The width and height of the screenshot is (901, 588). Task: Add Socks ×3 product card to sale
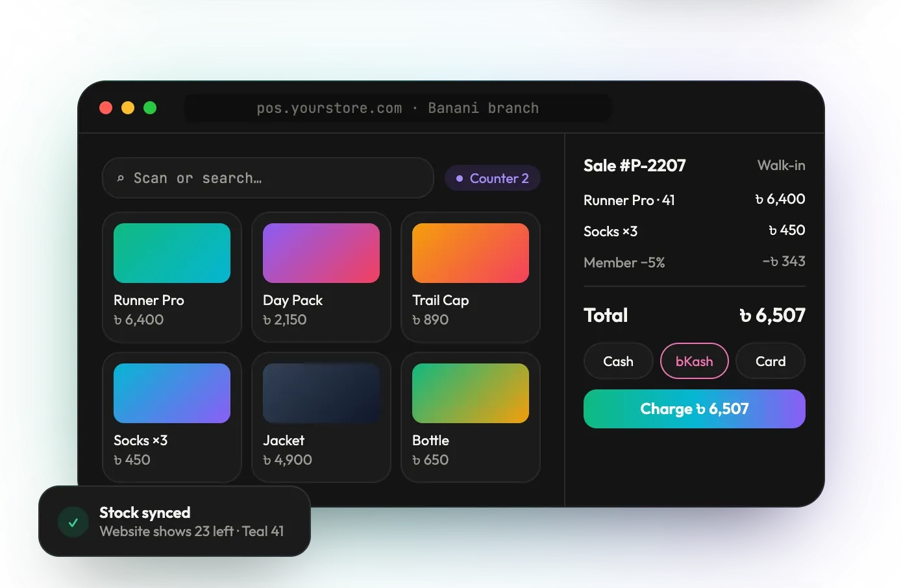(172, 417)
